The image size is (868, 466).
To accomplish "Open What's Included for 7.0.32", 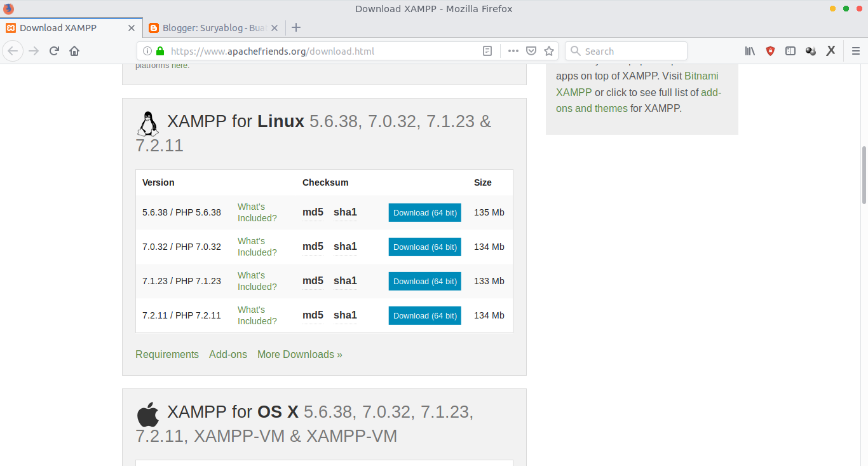I will 257,247.
